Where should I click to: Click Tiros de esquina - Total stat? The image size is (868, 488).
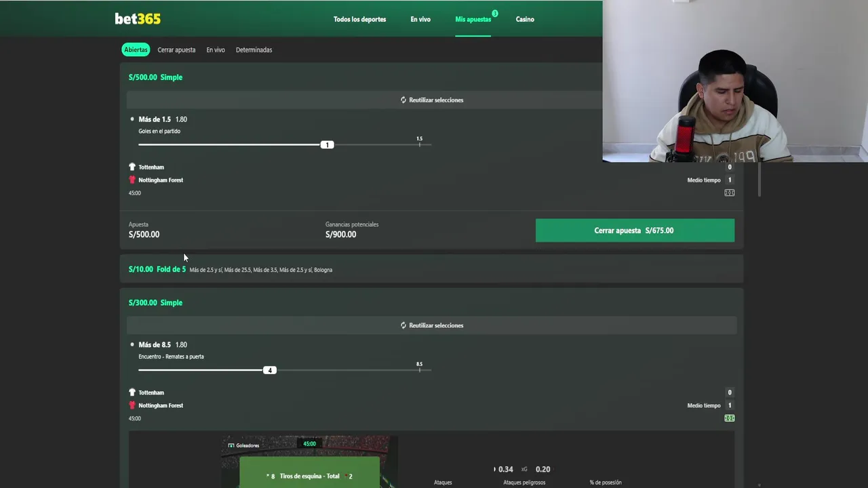coord(310,476)
